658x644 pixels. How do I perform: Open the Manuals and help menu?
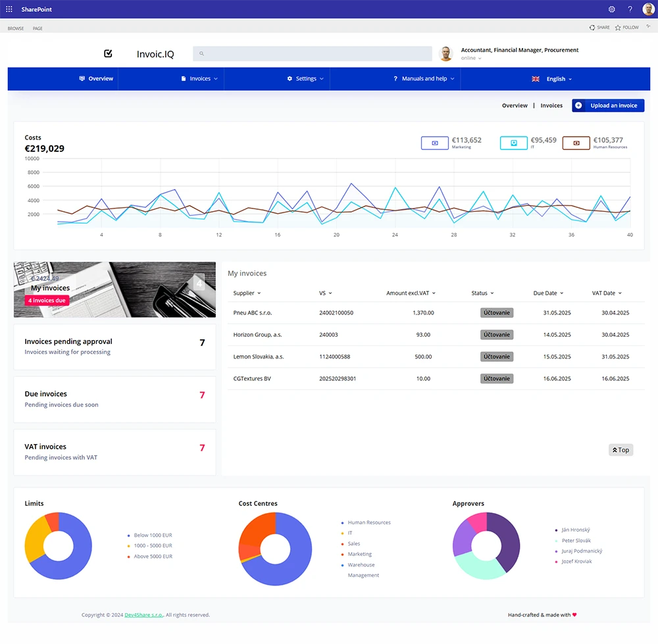point(424,79)
